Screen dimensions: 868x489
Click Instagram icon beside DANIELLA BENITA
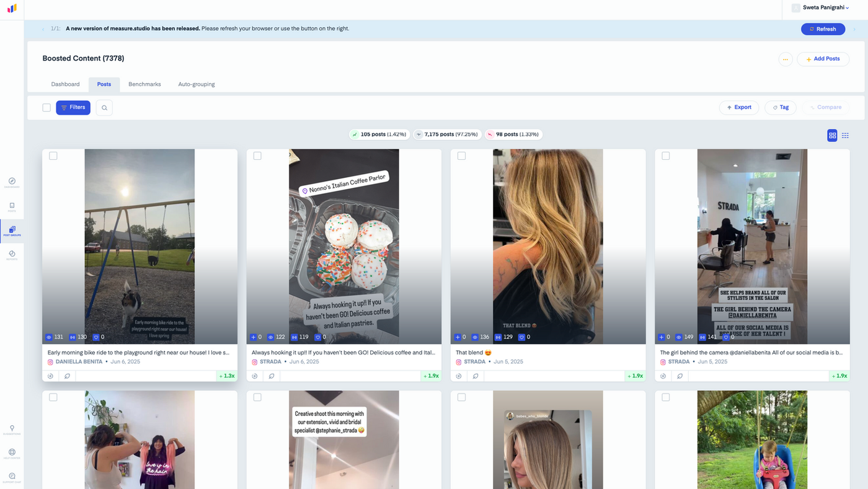coord(51,362)
